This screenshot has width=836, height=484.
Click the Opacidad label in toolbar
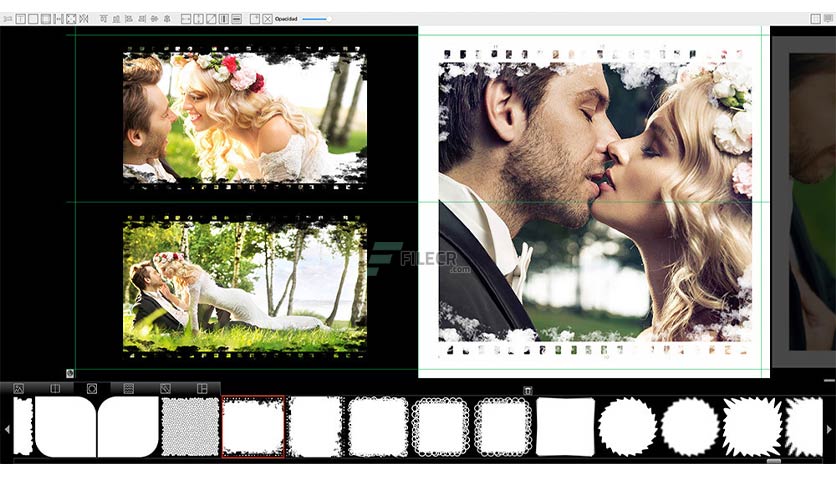point(286,19)
